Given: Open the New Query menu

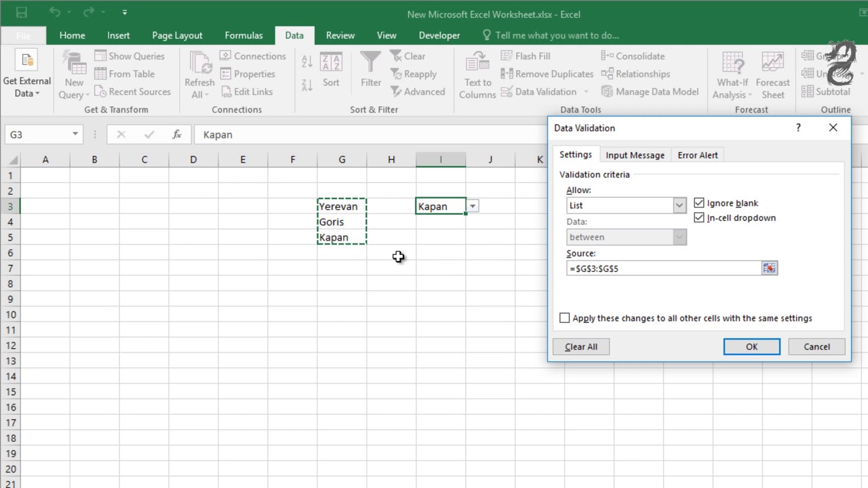Looking at the screenshot, I should pos(74,75).
